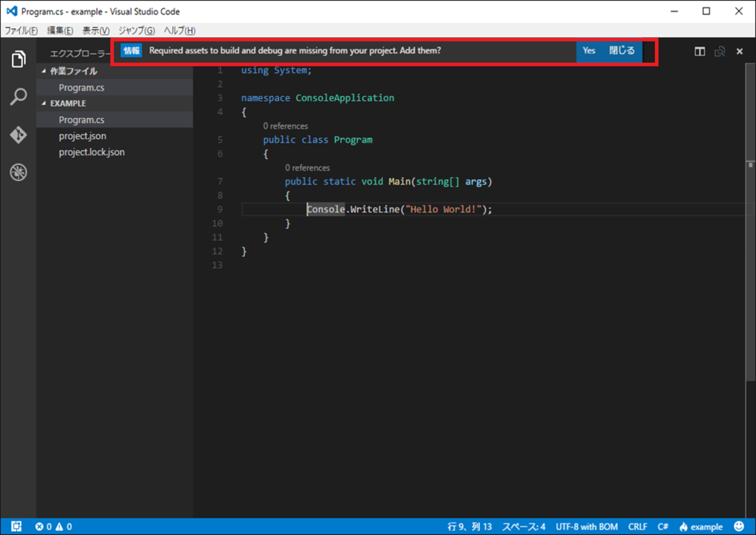Change line endings via CRLF
This screenshot has height=535, width=756.
click(637, 526)
